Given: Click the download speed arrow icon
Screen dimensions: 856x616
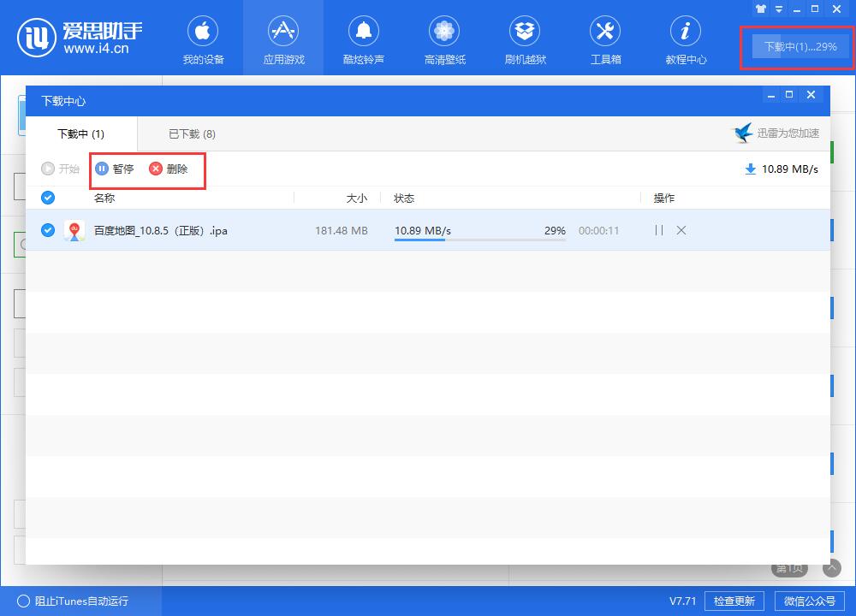Looking at the screenshot, I should click(751, 169).
